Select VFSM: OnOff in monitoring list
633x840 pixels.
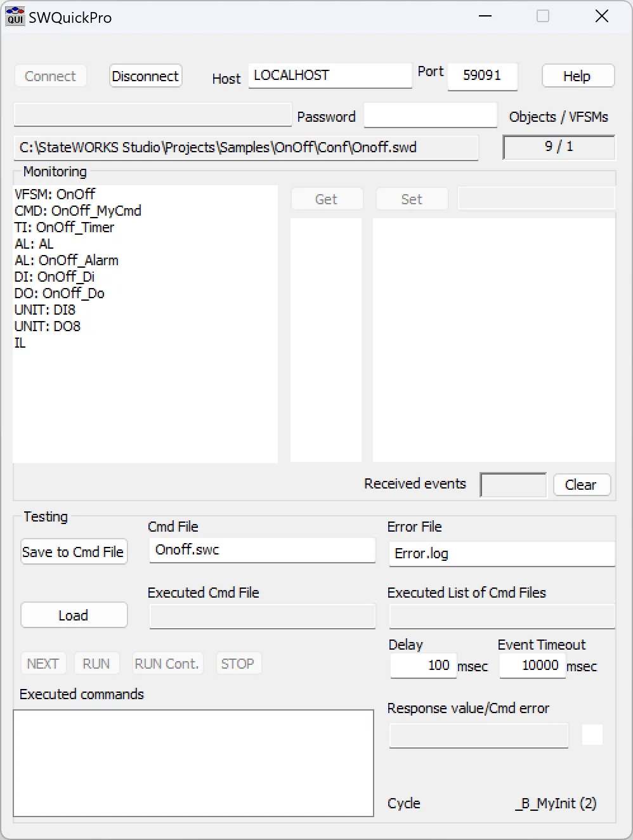(x=55, y=194)
